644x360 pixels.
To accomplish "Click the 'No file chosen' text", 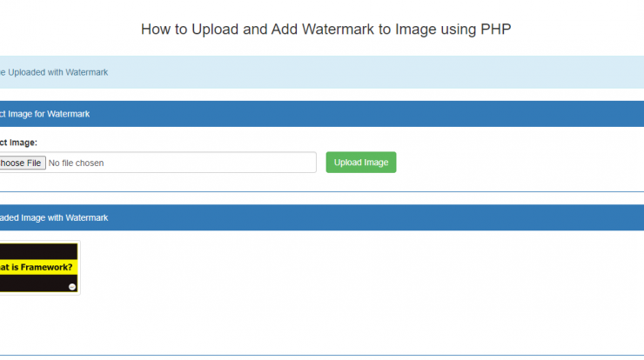I will 76,163.
